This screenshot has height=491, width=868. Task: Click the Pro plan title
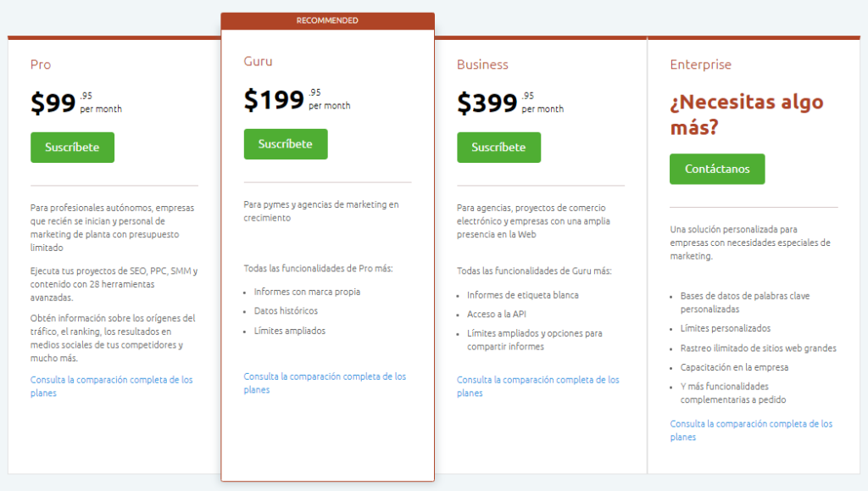[41, 64]
